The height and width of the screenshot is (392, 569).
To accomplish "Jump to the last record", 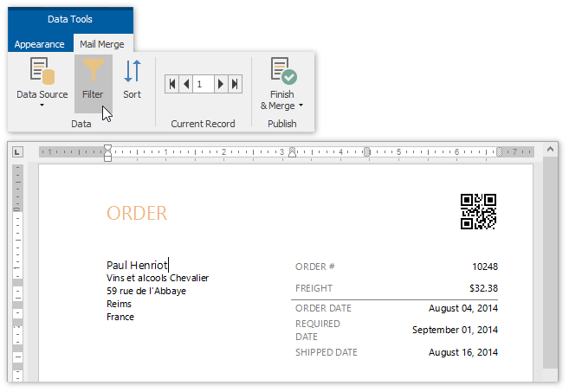I will point(234,84).
